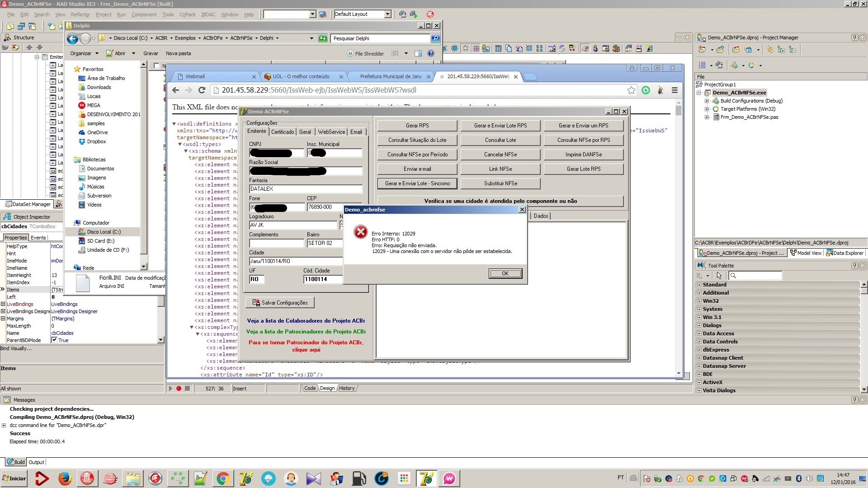Image resolution: width=868 pixels, height=488 pixels.
Task: Open the Default Layout dropdown
Action: pyautogui.click(x=387, y=14)
